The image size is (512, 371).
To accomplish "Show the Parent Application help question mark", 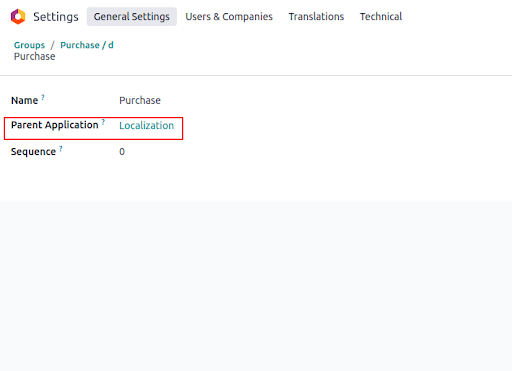I will click(x=103, y=122).
